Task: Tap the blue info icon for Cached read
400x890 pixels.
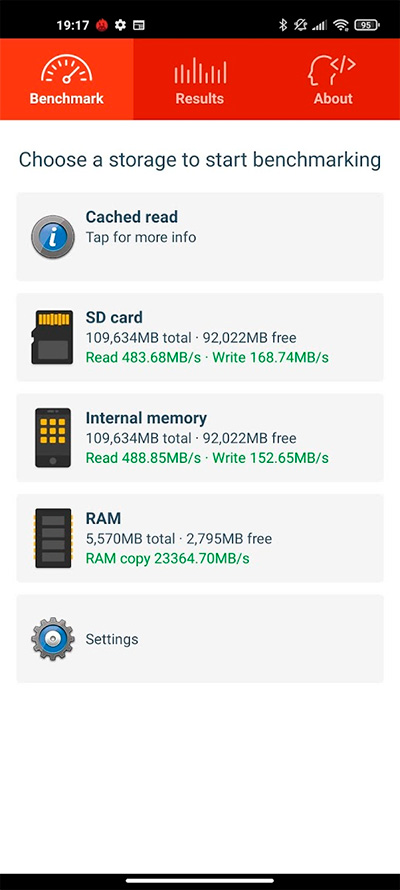Action: (53, 237)
